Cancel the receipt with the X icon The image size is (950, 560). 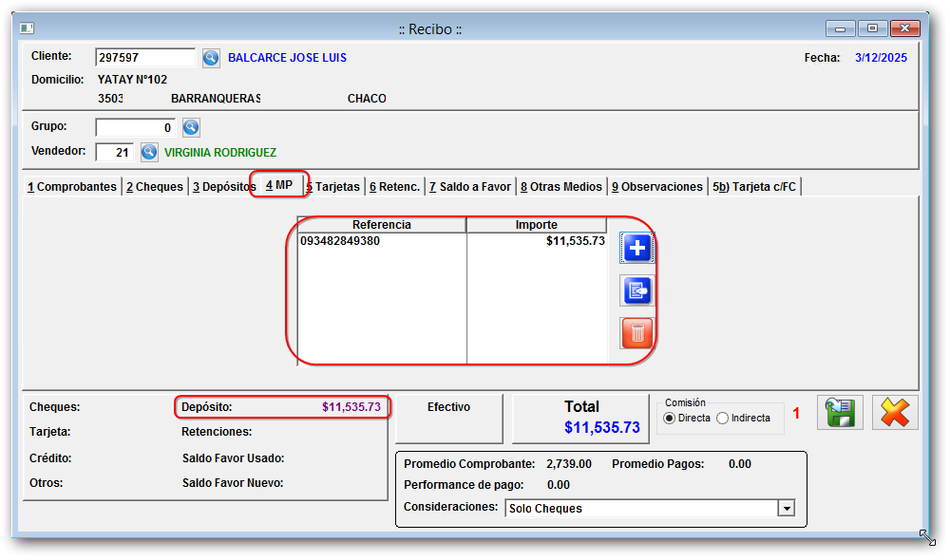click(894, 413)
